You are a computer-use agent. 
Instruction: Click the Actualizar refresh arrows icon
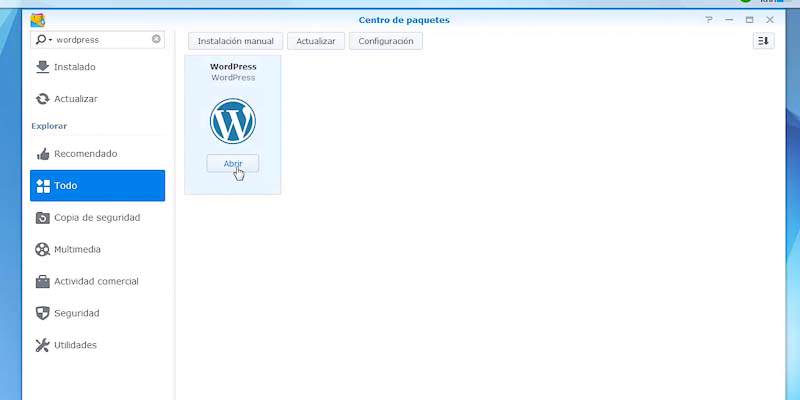[43, 99]
